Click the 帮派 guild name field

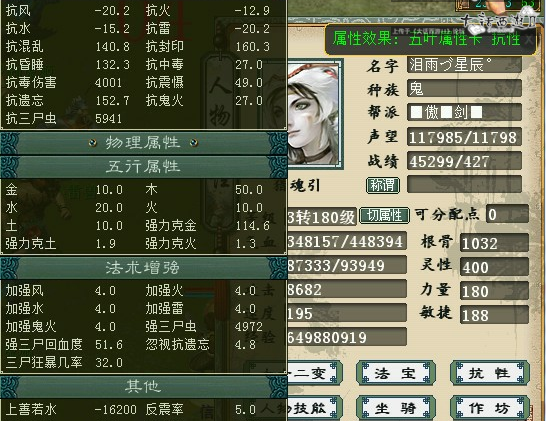tap(464, 112)
